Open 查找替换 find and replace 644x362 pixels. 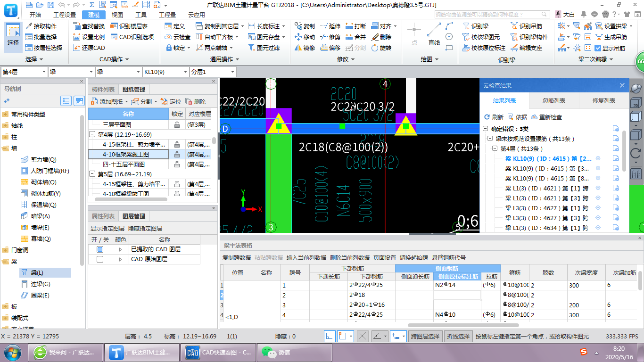tap(89, 26)
